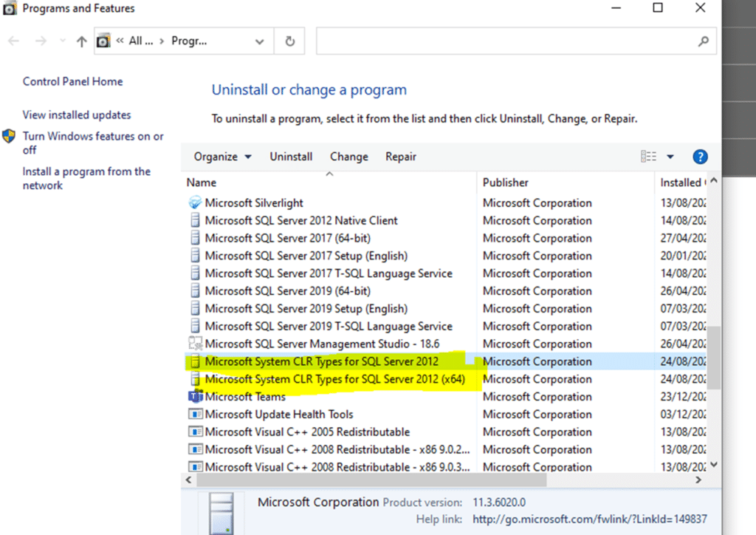Screen dimensions: 756x535
Task: Click the horizontal scrollbar thumb
Action: pyautogui.click(x=371, y=480)
